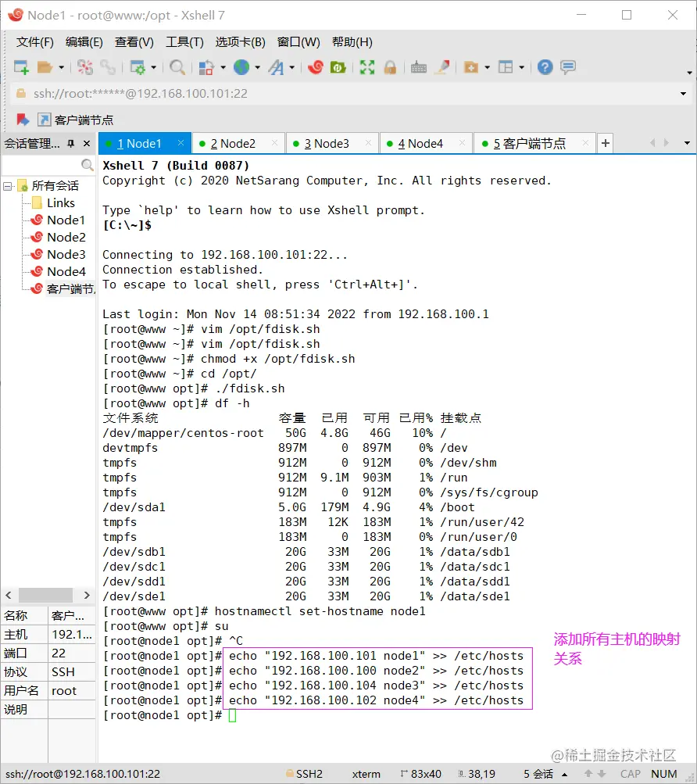Viewport: 697px width, 784px height.
Task: Open the 查看(V) menu
Action: 134,42
